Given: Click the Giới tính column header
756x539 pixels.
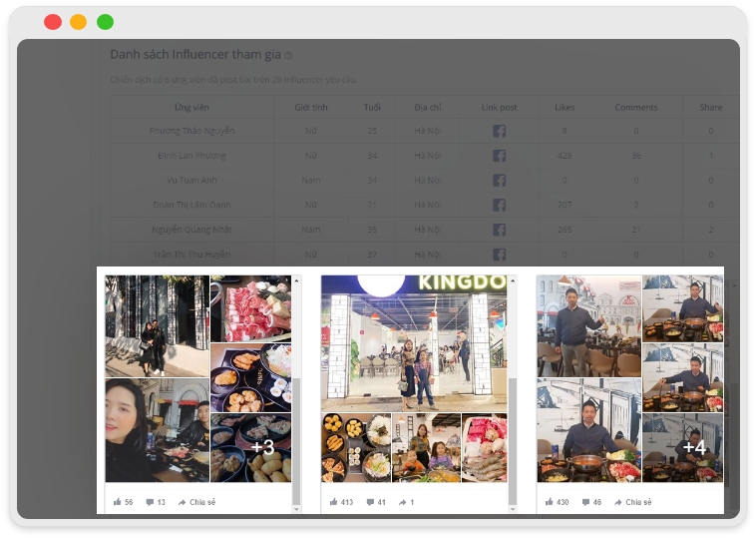Looking at the screenshot, I should point(311,107).
